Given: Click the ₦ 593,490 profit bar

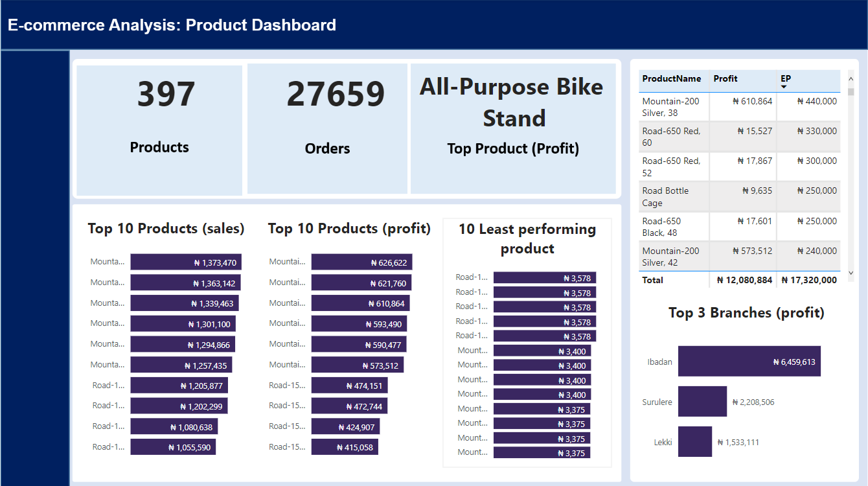Looking at the screenshot, I should click(359, 323).
